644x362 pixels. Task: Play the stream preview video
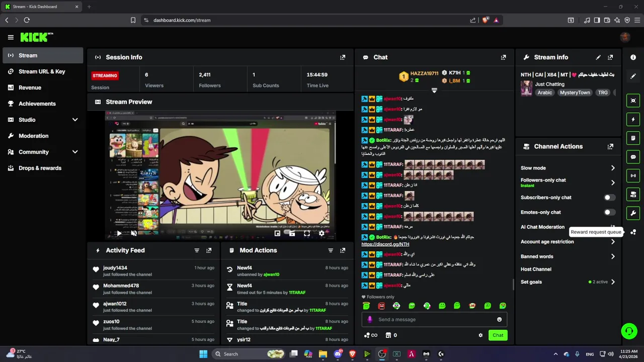[119, 233]
